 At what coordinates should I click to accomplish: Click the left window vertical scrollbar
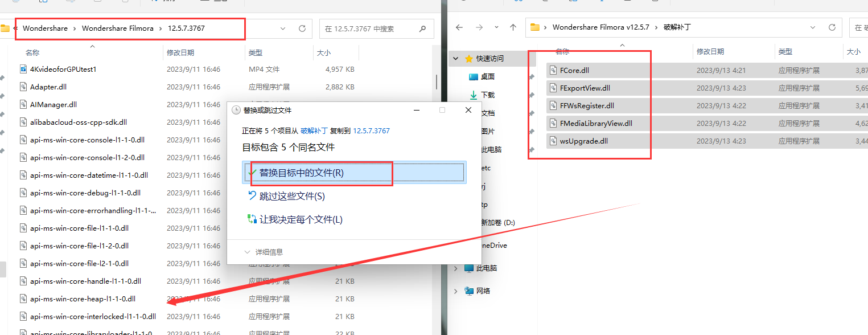pyautogui.click(x=437, y=81)
